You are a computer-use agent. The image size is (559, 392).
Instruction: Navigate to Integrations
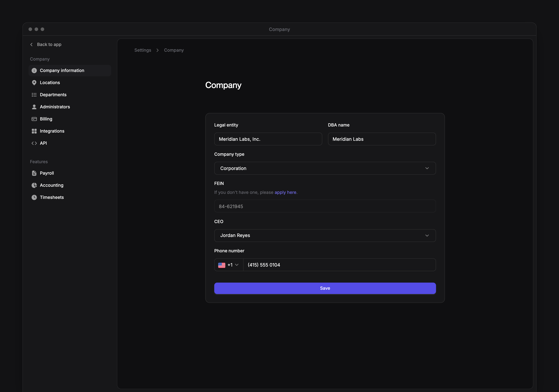coord(70,131)
